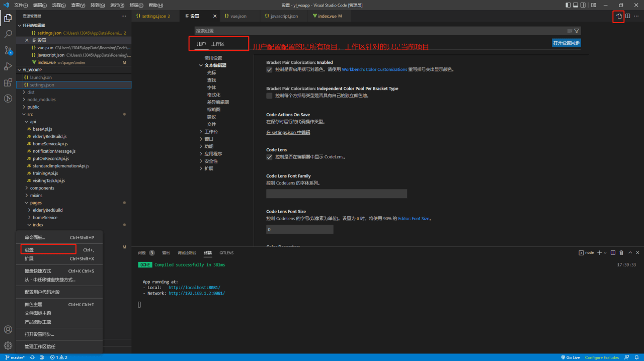This screenshot has height=361, width=644.
Task: Kill terminal with the trash icon
Action: click(621, 252)
